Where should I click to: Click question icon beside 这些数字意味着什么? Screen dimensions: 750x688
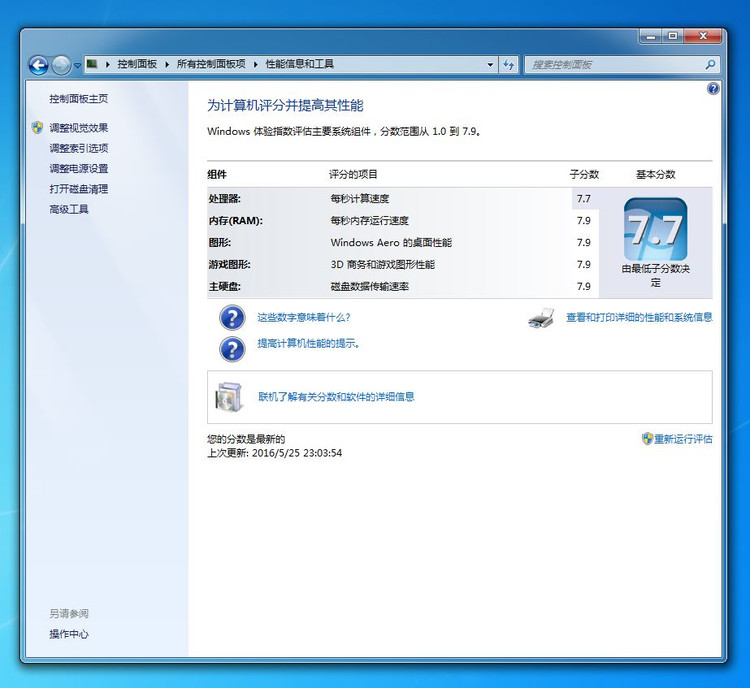tap(232, 318)
